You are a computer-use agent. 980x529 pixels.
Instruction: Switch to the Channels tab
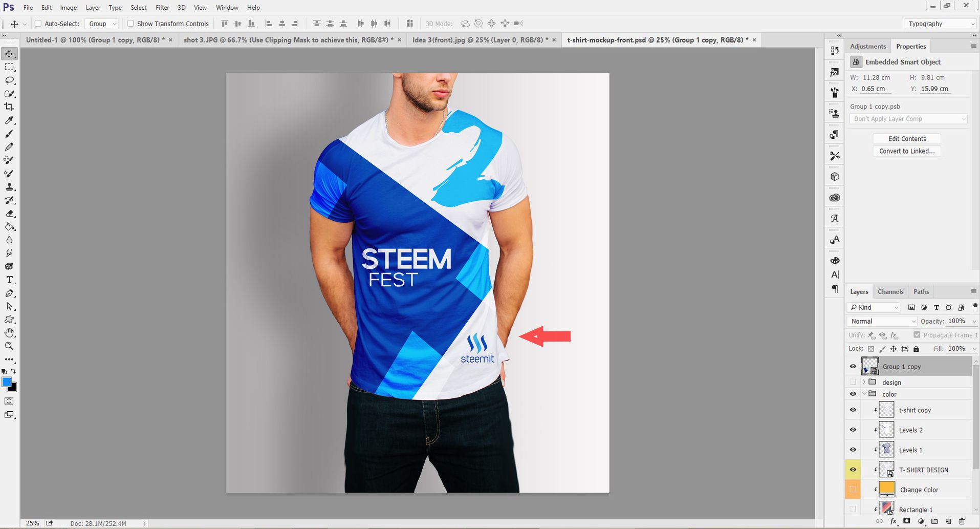[890, 291]
